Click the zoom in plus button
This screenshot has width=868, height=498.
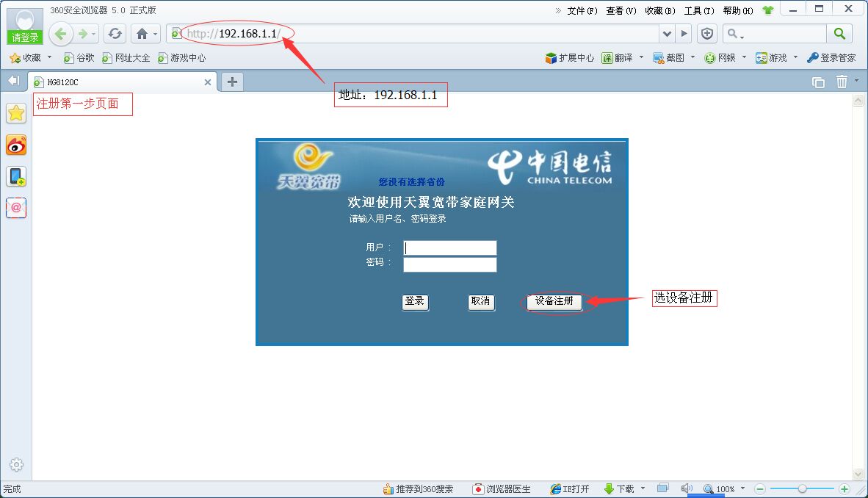[x=845, y=489]
